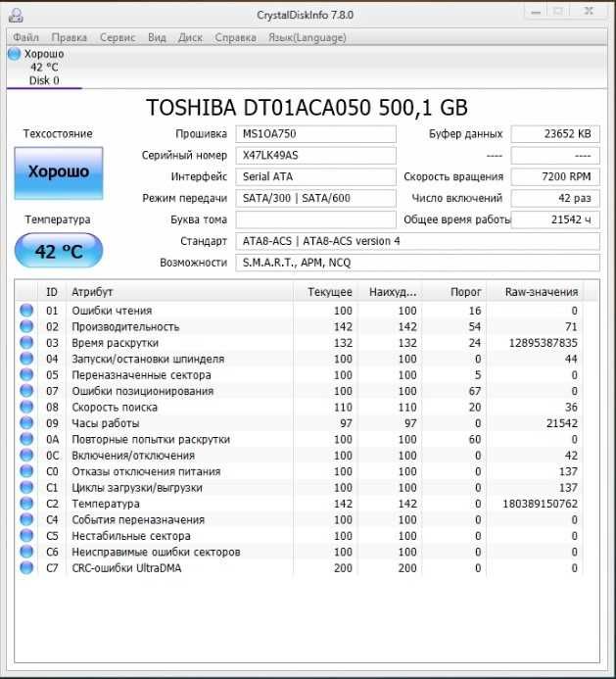Open the Правка menu

[70, 37]
